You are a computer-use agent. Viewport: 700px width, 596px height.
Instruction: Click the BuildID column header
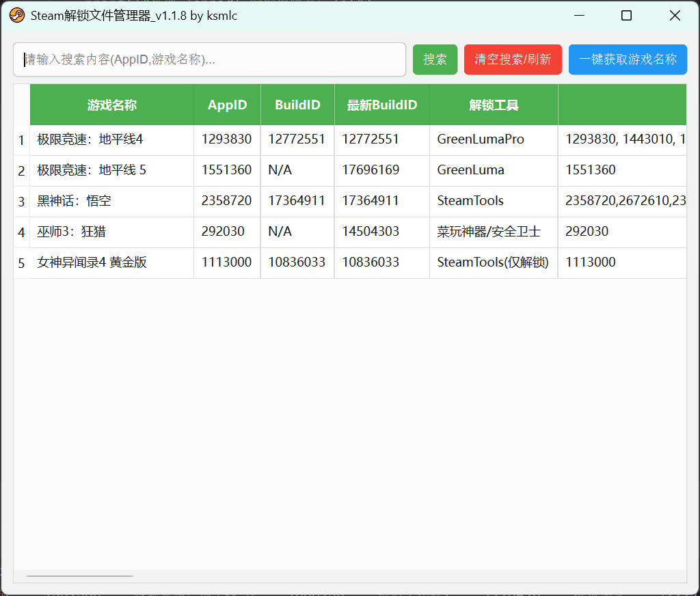(297, 105)
